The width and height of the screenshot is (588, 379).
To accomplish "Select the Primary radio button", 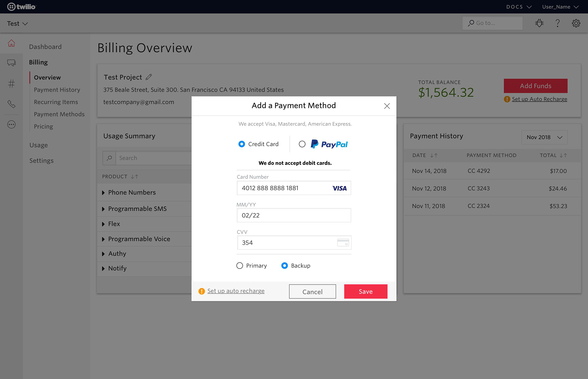I will 239,266.
